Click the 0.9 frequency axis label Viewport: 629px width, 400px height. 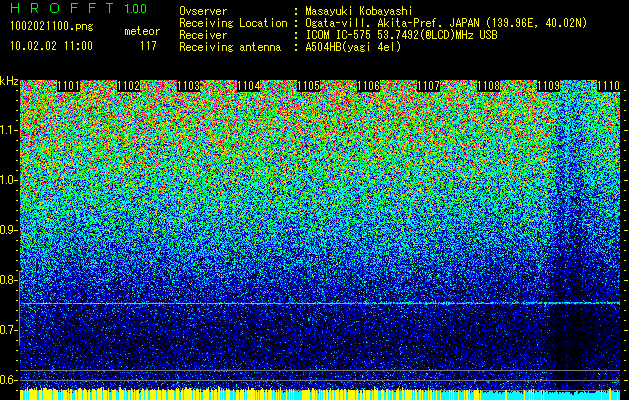click(9, 230)
